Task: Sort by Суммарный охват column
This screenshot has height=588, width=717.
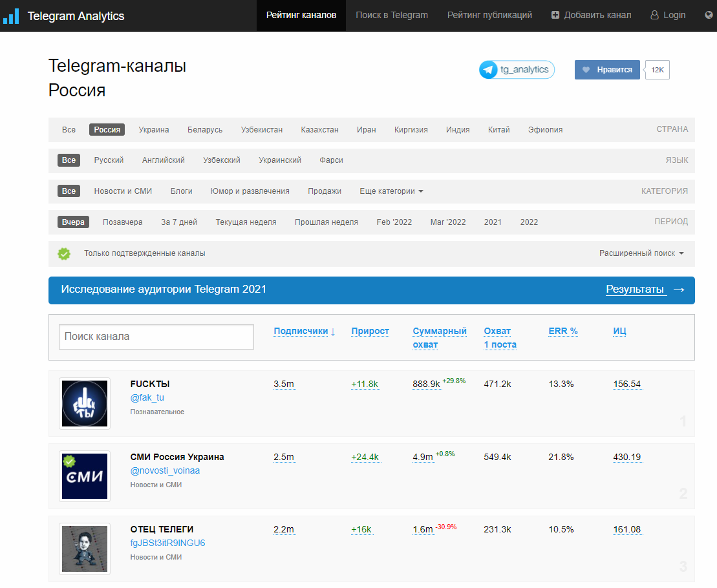Action: pos(440,338)
